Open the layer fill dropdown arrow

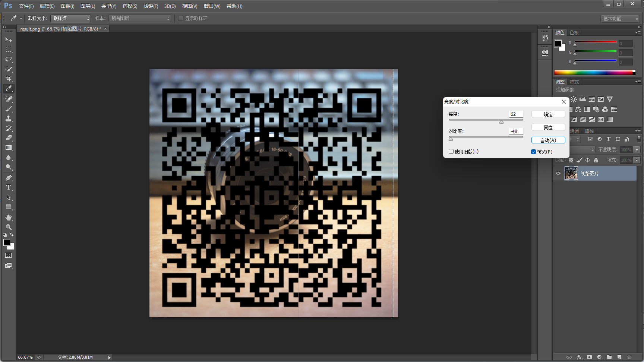(x=637, y=160)
